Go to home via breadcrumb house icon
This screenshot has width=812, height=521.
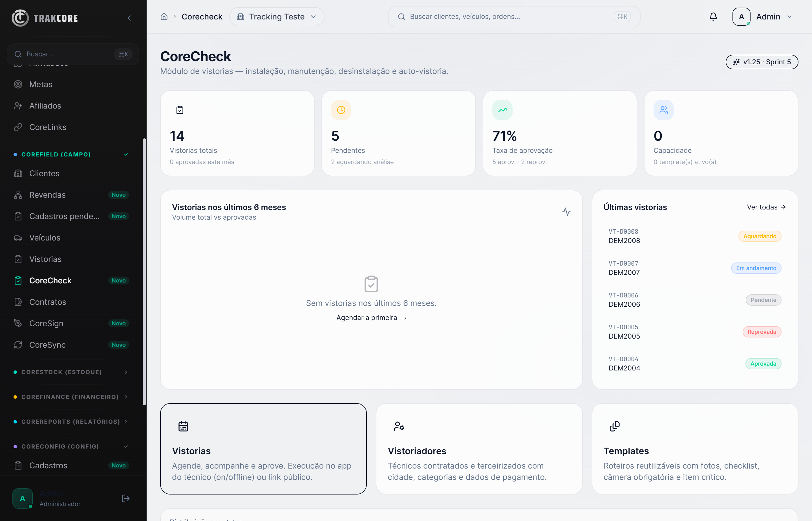pos(164,17)
